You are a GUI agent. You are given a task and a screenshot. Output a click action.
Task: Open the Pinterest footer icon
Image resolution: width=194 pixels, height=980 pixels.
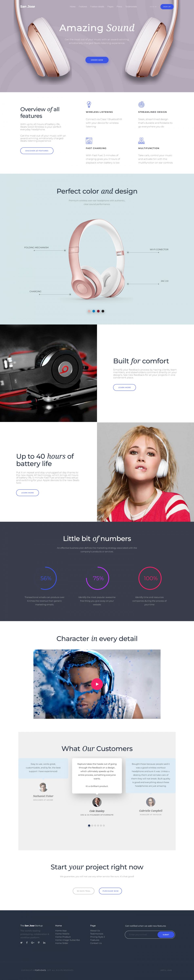38,943
